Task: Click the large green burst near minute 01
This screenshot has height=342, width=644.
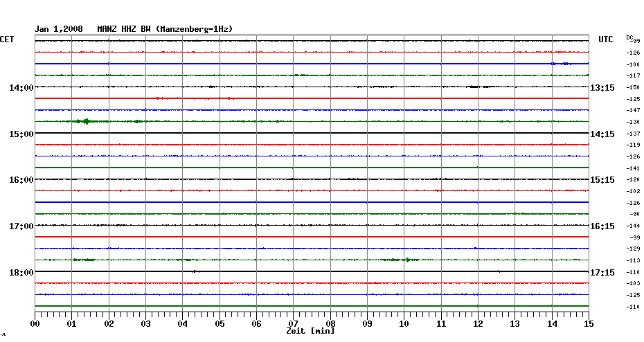Action: (84, 121)
